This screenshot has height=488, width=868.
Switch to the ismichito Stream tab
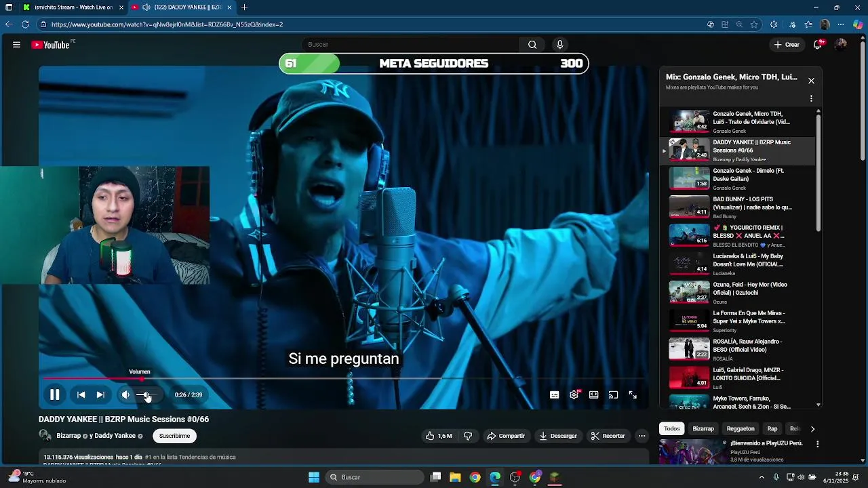[73, 7]
